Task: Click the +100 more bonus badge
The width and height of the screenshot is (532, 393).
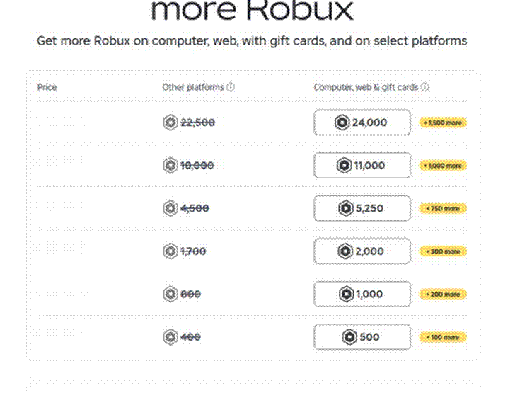Action: coord(442,337)
